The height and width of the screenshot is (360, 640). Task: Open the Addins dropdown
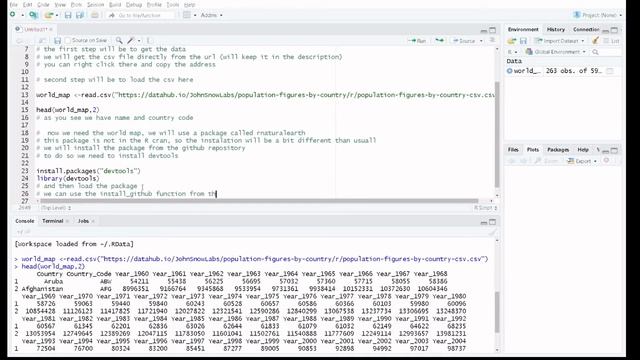coord(211,15)
